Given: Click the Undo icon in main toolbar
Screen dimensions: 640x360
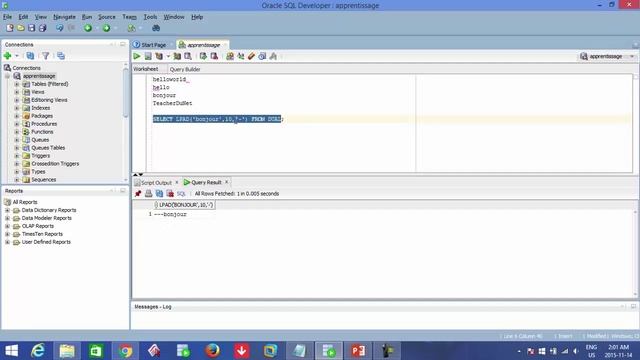Looking at the screenshot, I should 60,28.
